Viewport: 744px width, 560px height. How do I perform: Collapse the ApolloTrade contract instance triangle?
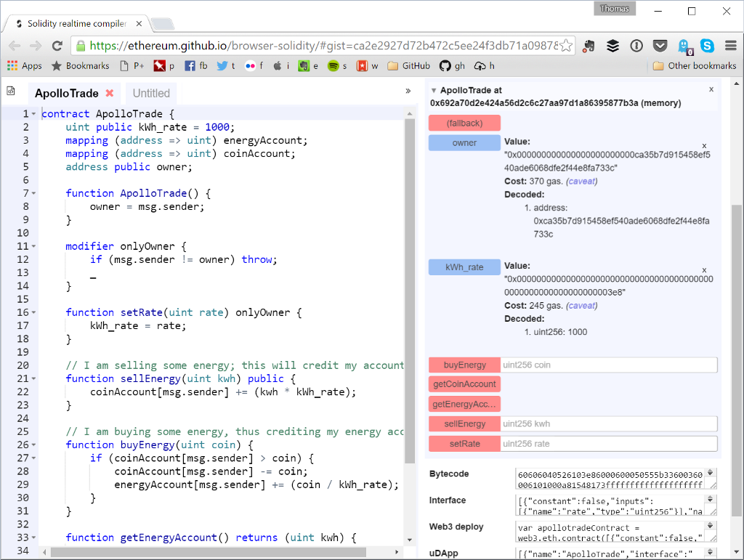click(x=434, y=91)
